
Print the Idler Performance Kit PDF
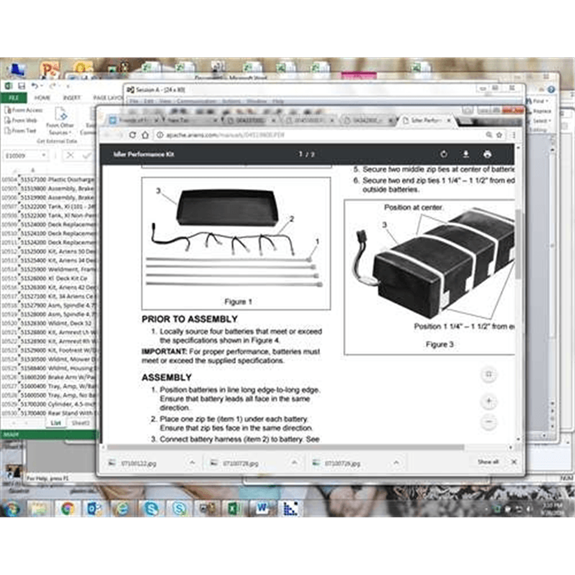[487, 154]
